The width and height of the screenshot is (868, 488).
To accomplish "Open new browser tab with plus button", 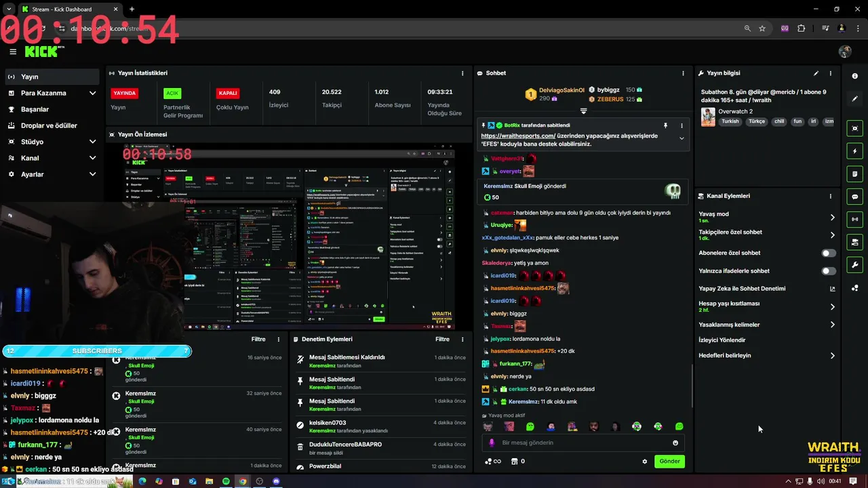I will (x=132, y=9).
